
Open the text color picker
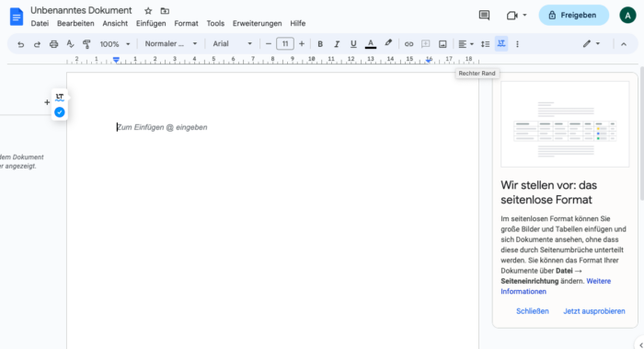(371, 44)
